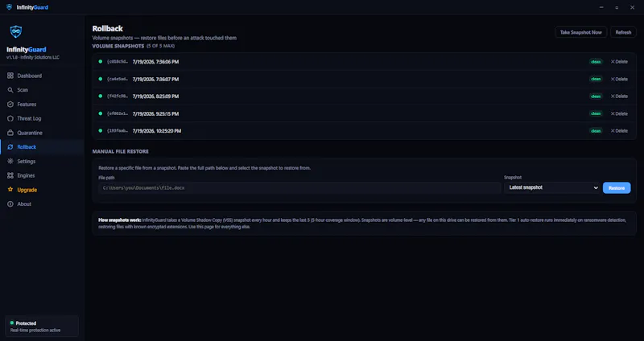This screenshot has width=644, height=341.
Task: Select the Quarantine lock icon
Action: (x=10, y=133)
